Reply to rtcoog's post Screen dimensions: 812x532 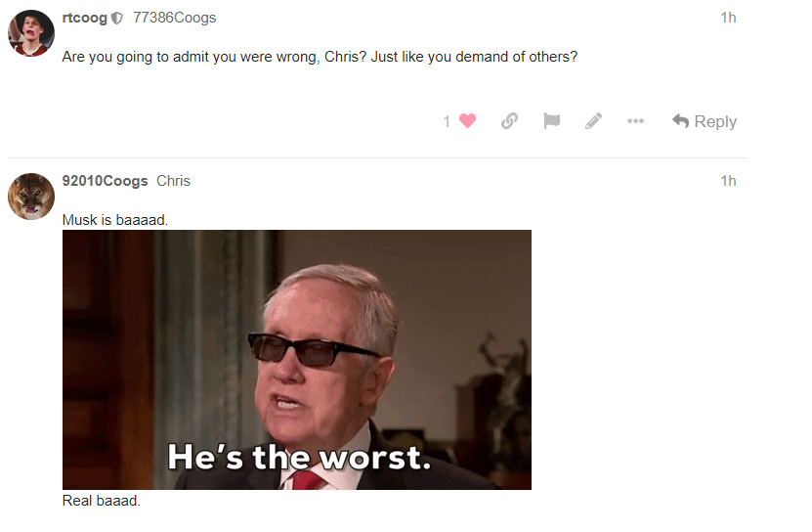tap(705, 121)
